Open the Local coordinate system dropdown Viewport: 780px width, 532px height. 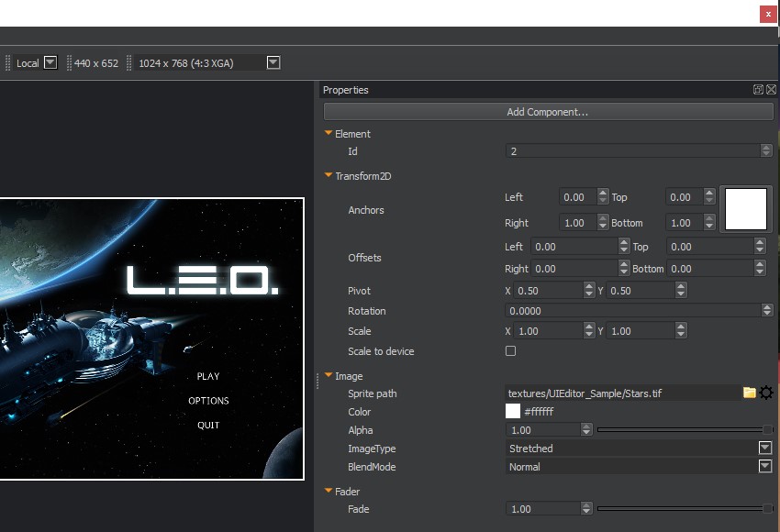(x=50, y=62)
